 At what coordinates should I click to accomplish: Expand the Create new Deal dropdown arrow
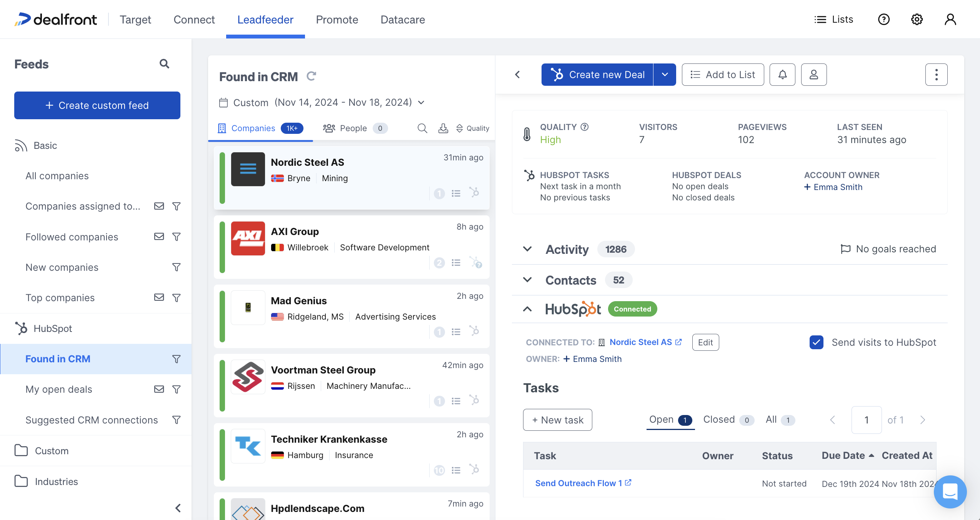665,74
